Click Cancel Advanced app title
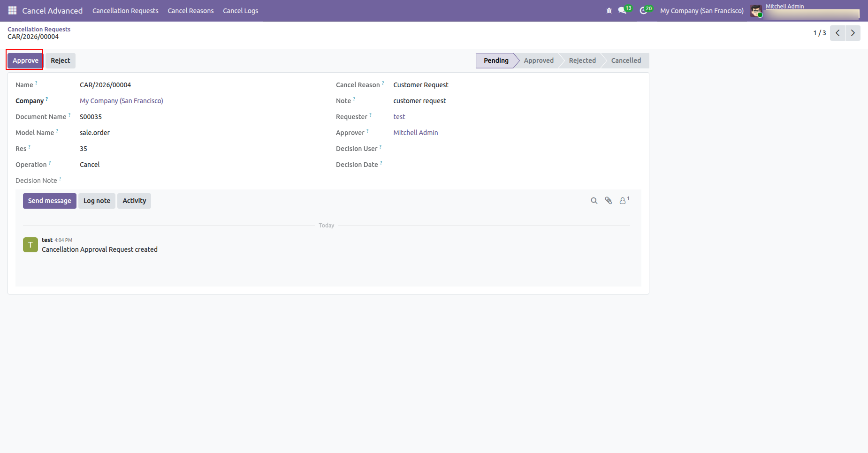The width and height of the screenshot is (868, 453). coord(52,11)
